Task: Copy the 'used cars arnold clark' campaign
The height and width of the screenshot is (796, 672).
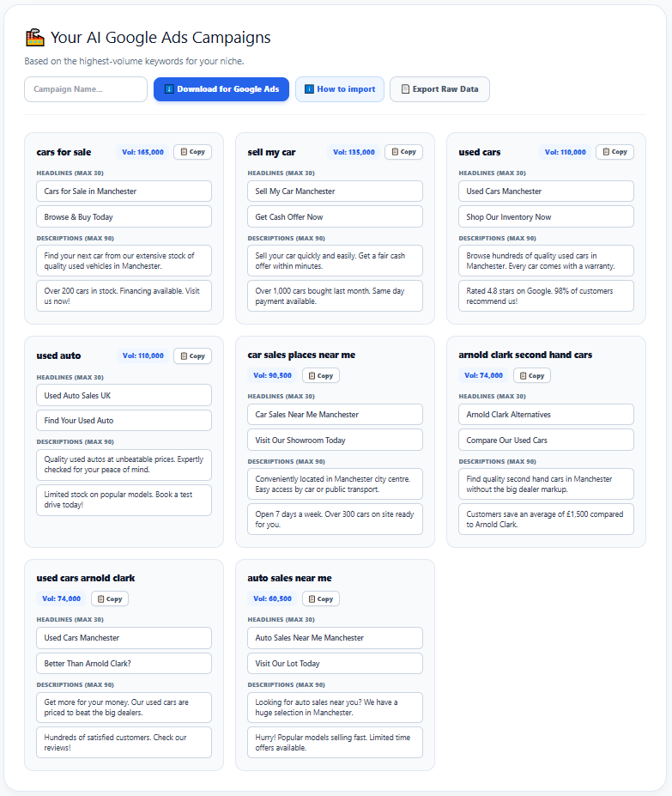Action: (110, 599)
